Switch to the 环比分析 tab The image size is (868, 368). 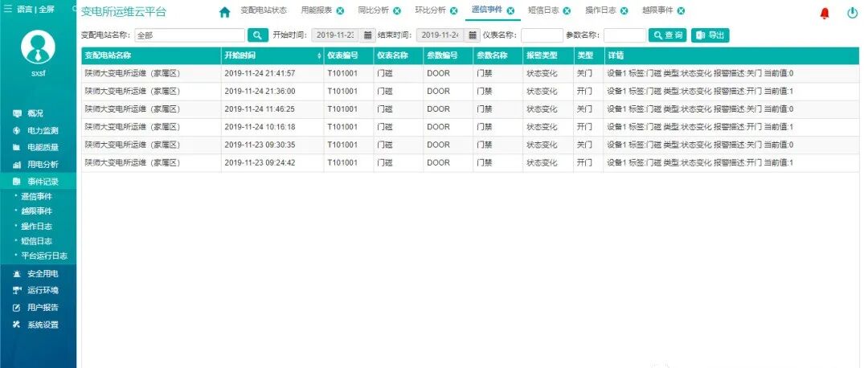pos(431,10)
